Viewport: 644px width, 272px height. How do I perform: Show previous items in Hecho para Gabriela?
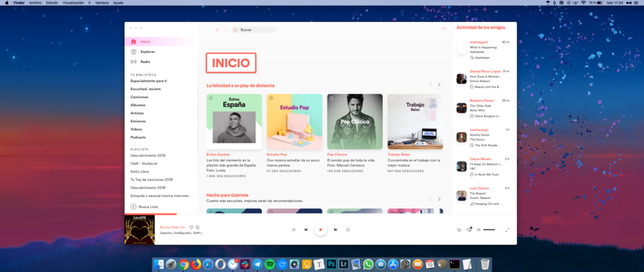(x=431, y=199)
